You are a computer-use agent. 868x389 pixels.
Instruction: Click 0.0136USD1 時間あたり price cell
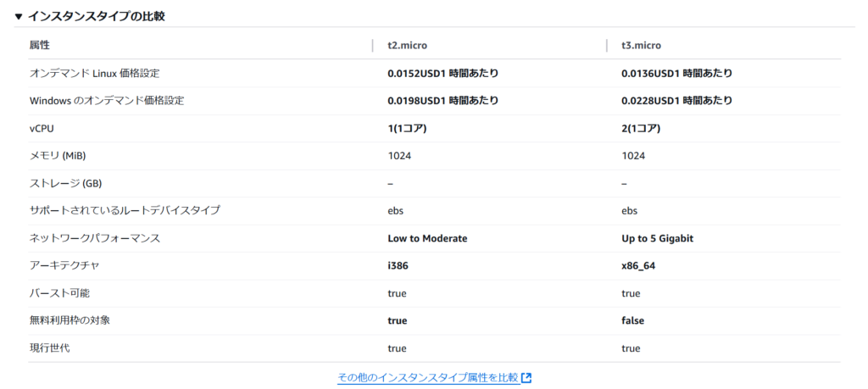point(677,73)
